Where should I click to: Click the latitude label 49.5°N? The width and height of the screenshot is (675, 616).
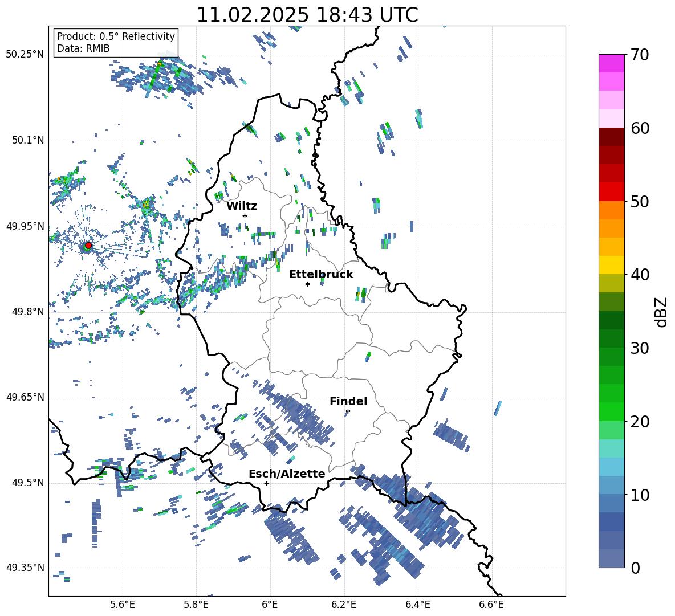(28, 483)
